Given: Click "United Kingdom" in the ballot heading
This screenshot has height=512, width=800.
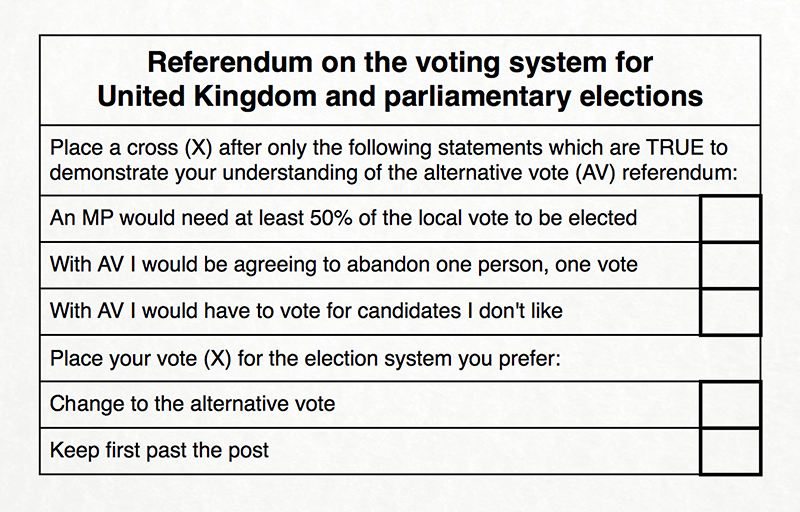Looking at the screenshot, I should [x=184, y=97].
